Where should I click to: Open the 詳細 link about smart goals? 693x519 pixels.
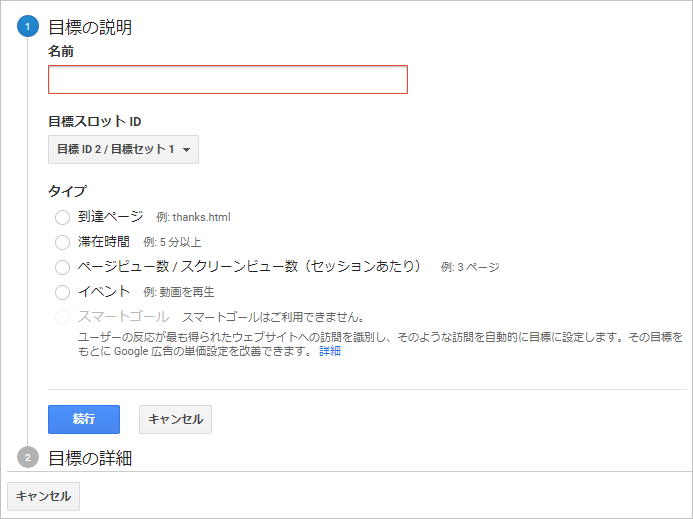click(x=330, y=351)
